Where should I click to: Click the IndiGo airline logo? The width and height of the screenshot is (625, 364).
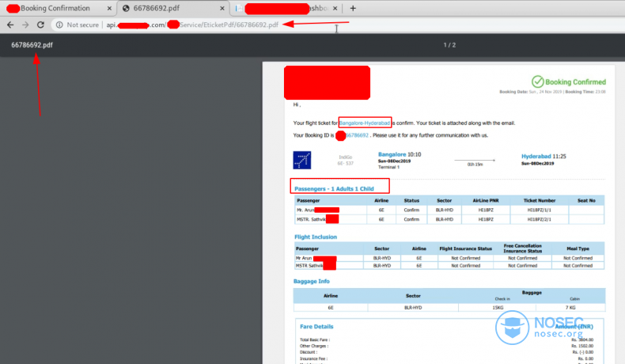[x=302, y=161]
